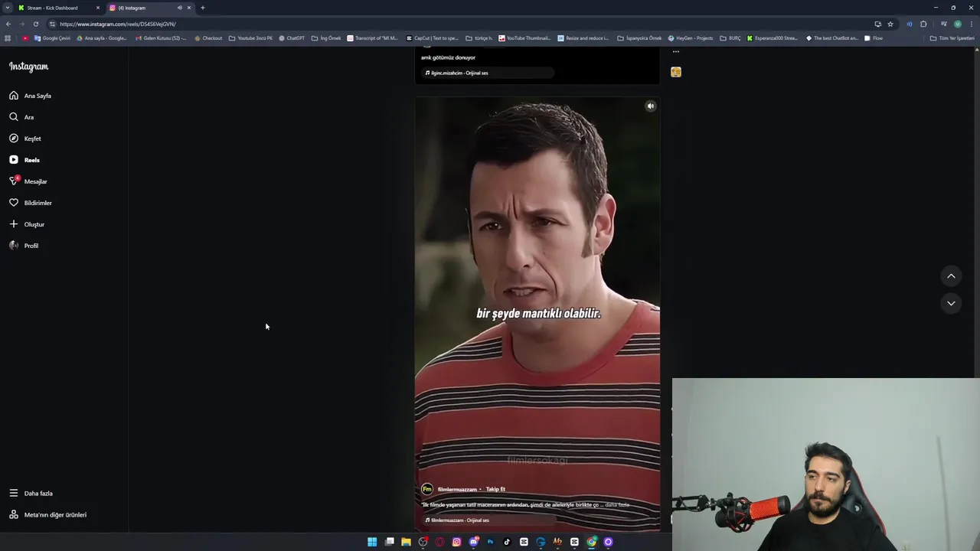Go to Ana Sayfa in the sidebar
The height and width of the screenshot is (551, 980).
coord(31,96)
